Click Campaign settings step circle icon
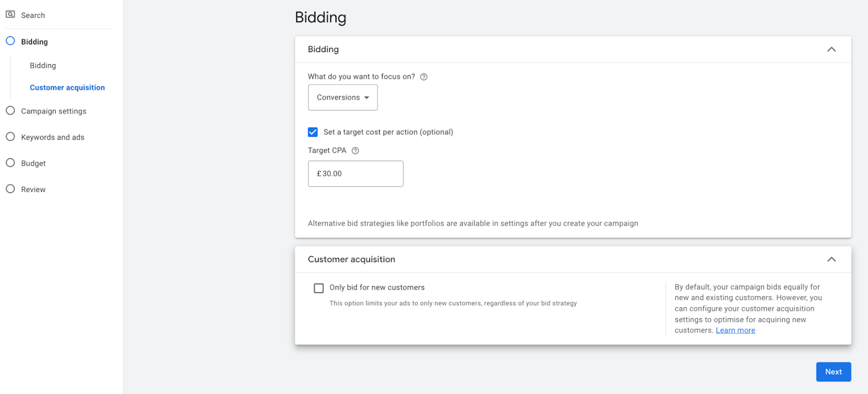 point(10,111)
